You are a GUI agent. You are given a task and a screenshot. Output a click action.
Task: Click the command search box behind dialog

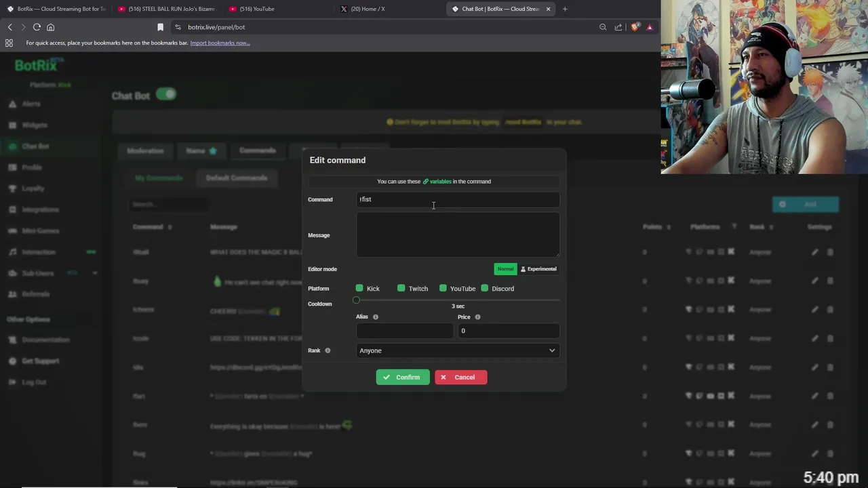point(168,204)
